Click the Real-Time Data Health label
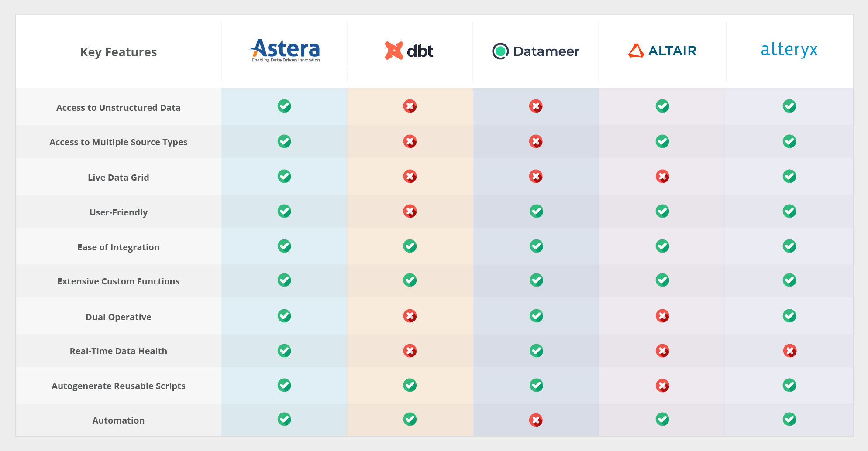The width and height of the screenshot is (868, 451). pos(118,351)
